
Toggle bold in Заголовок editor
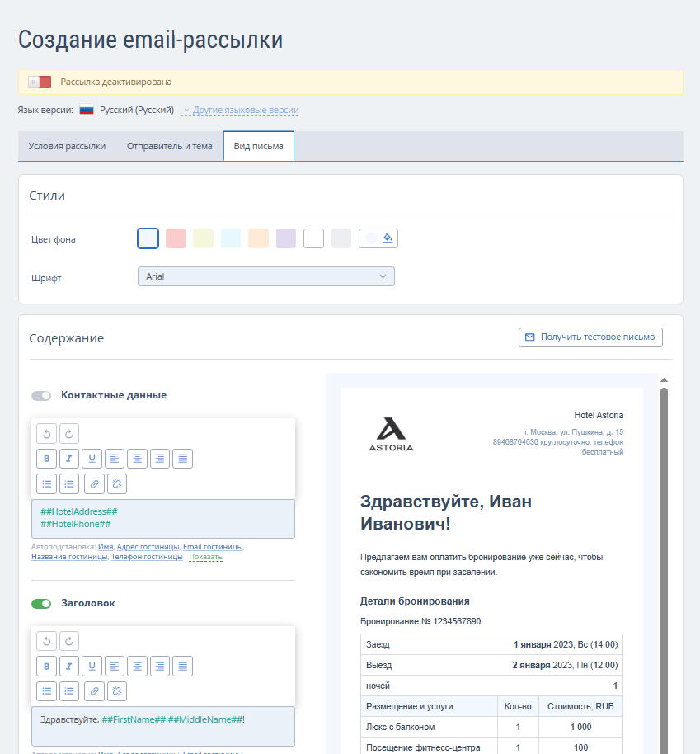(47, 666)
